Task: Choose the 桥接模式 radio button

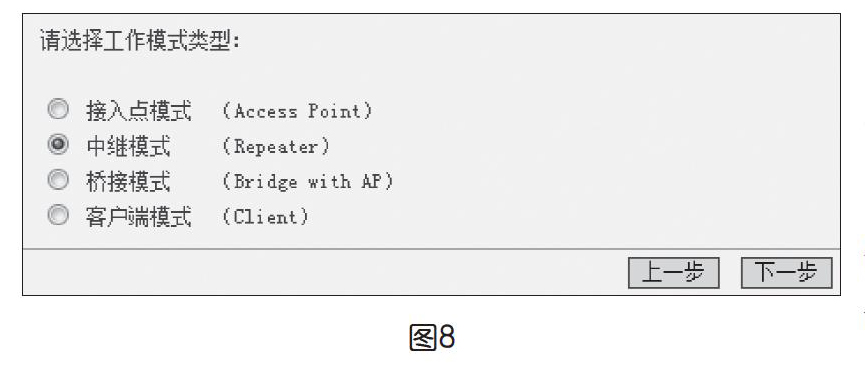Action: (x=58, y=180)
